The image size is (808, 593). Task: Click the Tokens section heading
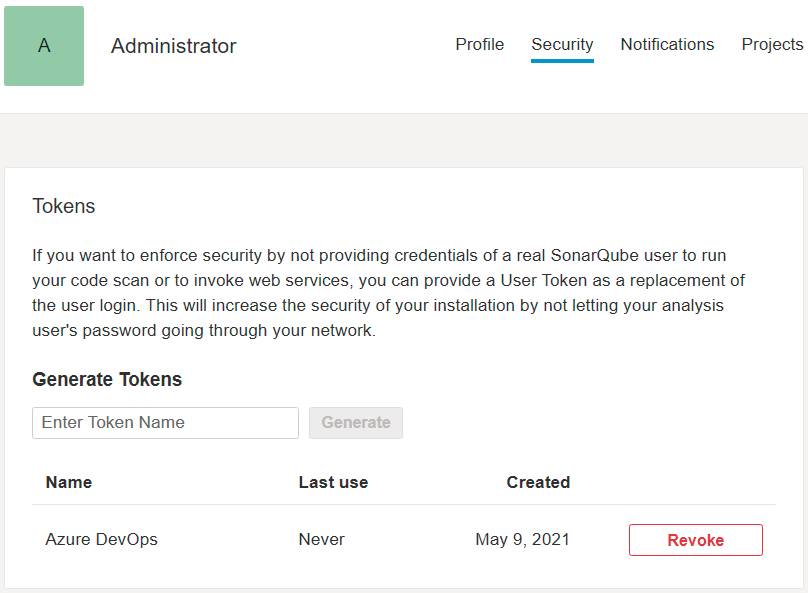click(64, 206)
